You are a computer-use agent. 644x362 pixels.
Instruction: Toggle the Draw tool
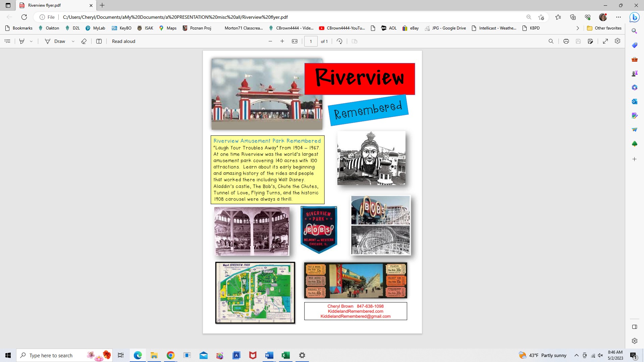coord(56,41)
